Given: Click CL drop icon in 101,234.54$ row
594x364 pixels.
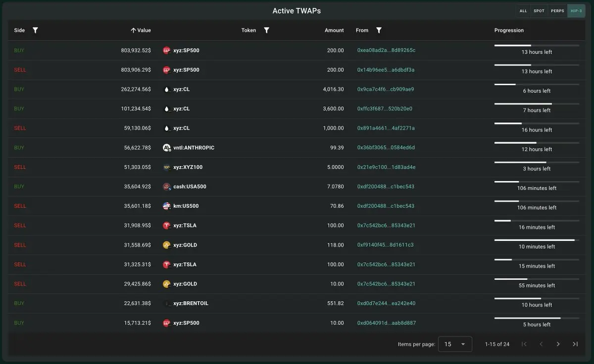Looking at the screenshot, I should (x=167, y=109).
